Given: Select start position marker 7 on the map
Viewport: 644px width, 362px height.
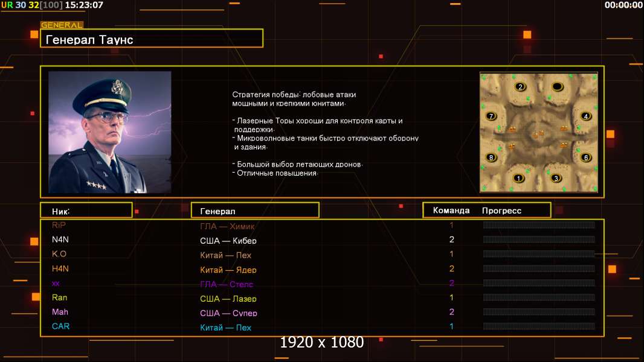Looking at the screenshot, I should coord(491,116).
